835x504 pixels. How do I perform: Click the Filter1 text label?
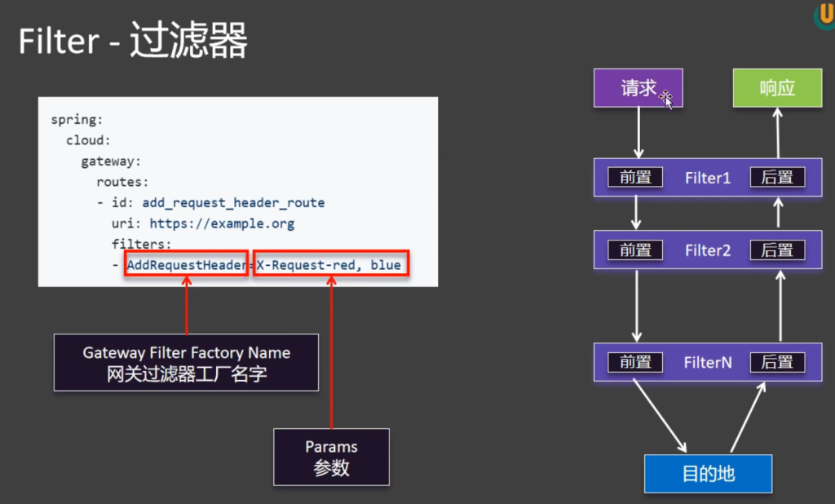click(708, 178)
